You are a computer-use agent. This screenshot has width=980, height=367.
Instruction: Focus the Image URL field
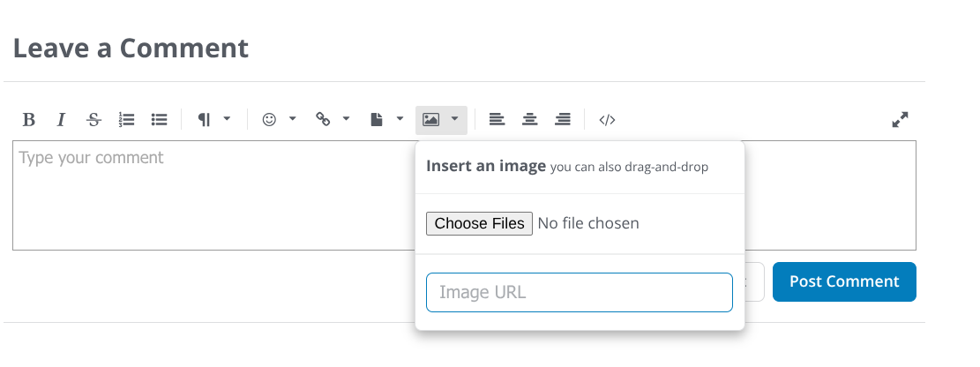coord(579,292)
